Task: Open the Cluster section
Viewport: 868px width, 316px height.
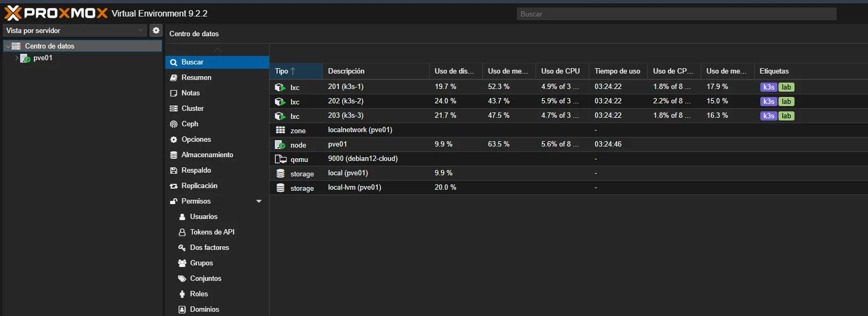Action: [x=217, y=109]
